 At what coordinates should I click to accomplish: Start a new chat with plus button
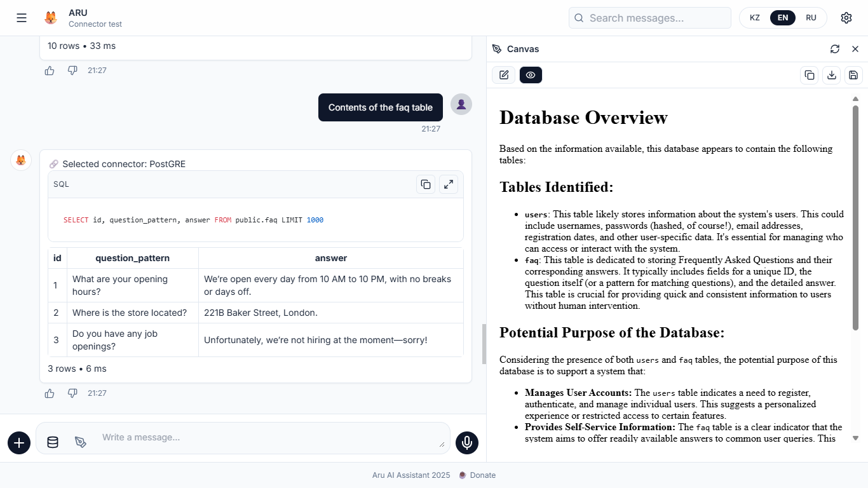tap(19, 442)
